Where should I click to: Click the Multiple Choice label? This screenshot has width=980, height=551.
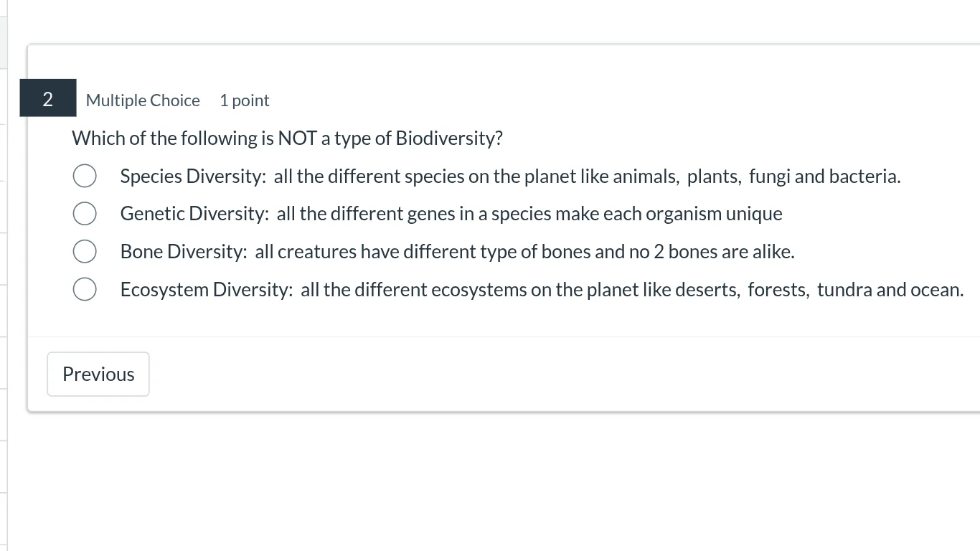pos(143,100)
